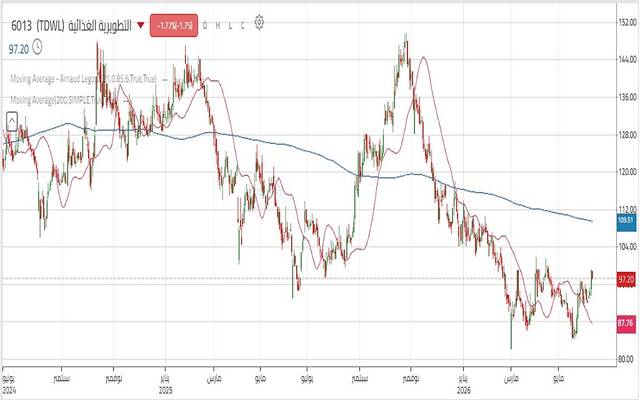Select the Moving Average 200 SIMPLE indicator label
The height and width of the screenshot is (400, 640).
pos(57,100)
